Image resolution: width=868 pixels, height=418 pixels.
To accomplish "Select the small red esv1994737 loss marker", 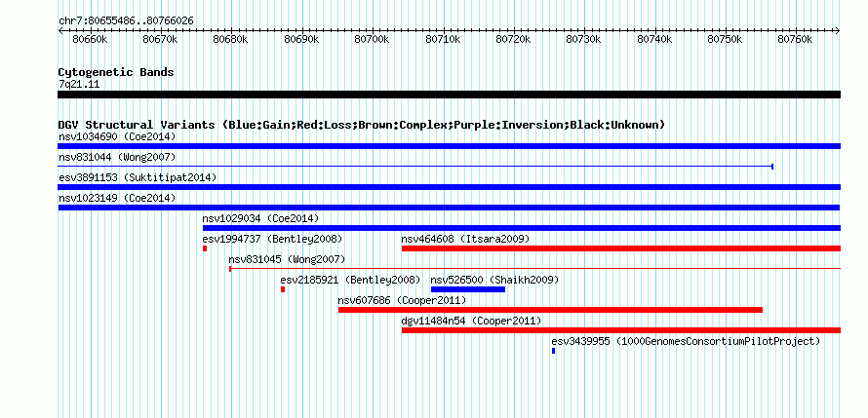I will click(205, 248).
